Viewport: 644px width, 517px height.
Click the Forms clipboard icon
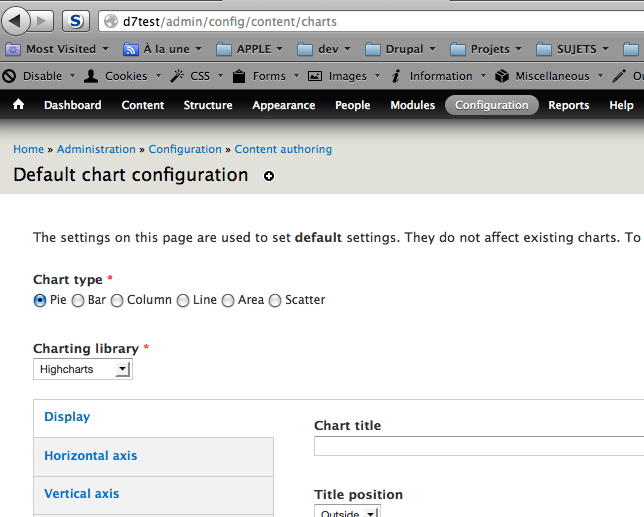239,76
